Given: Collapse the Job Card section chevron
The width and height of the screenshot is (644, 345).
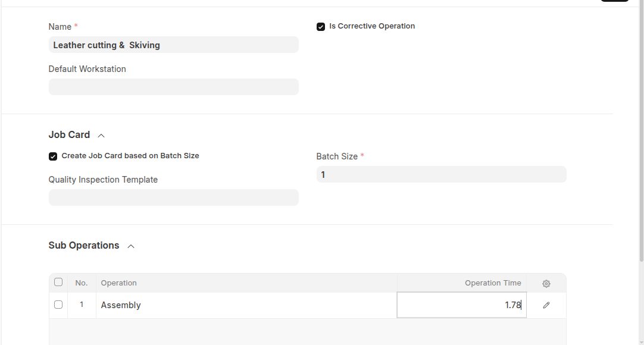Looking at the screenshot, I should (101, 136).
